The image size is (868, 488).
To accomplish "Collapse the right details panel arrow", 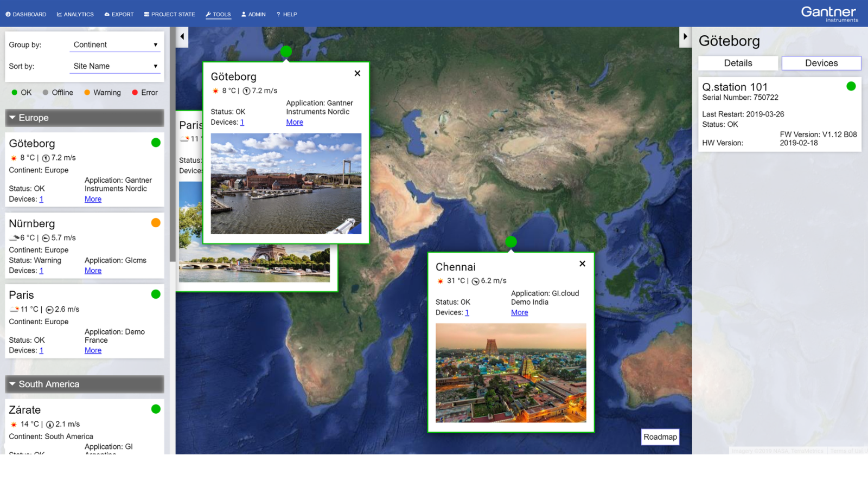I will click(685, 37).
